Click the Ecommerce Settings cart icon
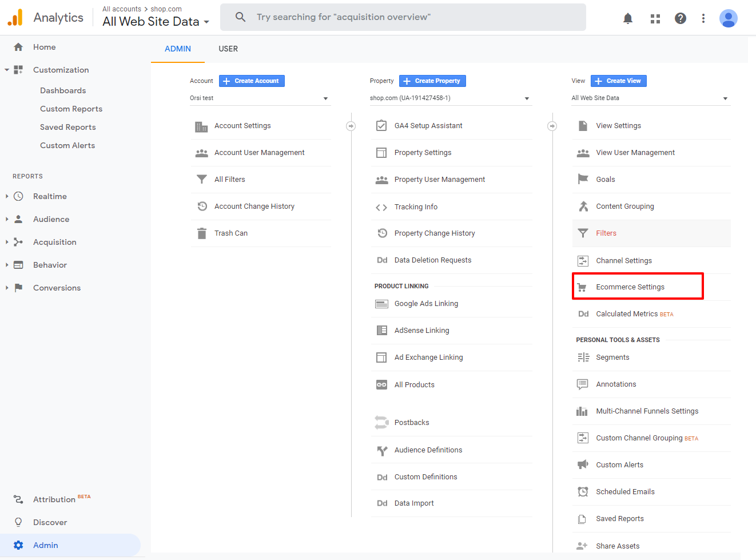This screenshot has width=756, height=560. pyautogui.click(x=582, y=287)
